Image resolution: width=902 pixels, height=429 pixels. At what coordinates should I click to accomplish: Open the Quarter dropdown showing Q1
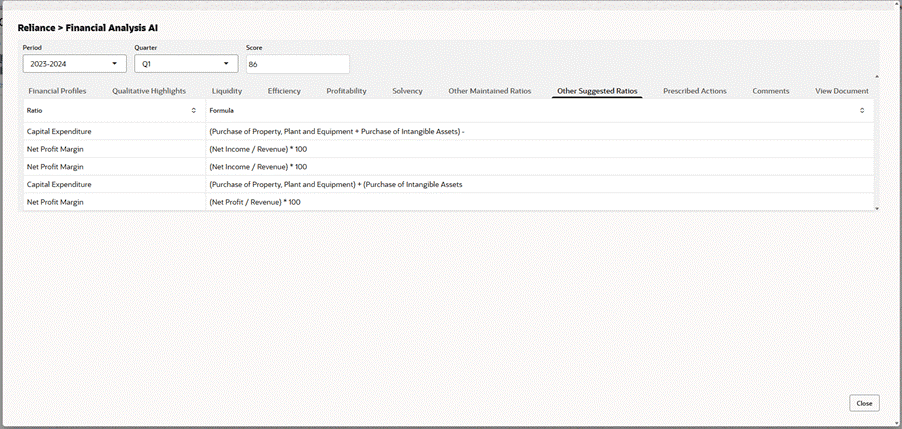tap(186, 64)
